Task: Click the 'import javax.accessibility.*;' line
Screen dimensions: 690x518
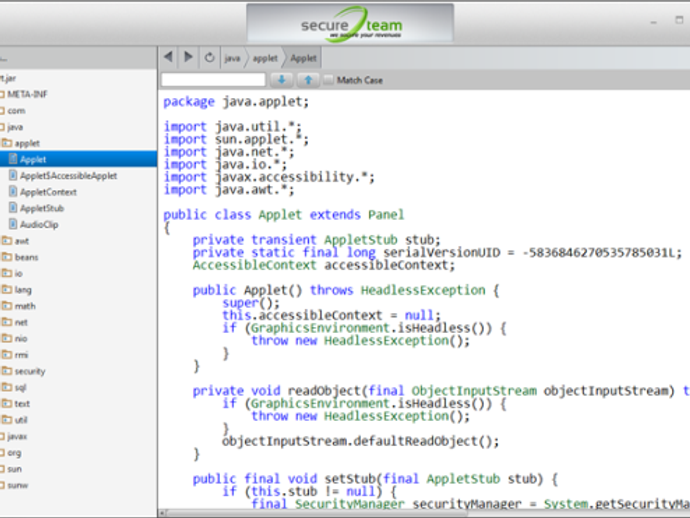Action: (x=269, y=177)
